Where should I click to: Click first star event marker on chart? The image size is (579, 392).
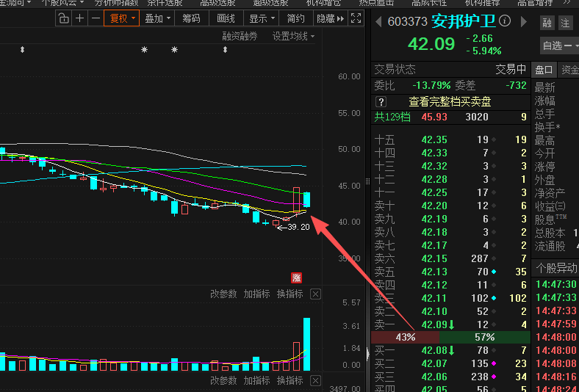point(144,49)
